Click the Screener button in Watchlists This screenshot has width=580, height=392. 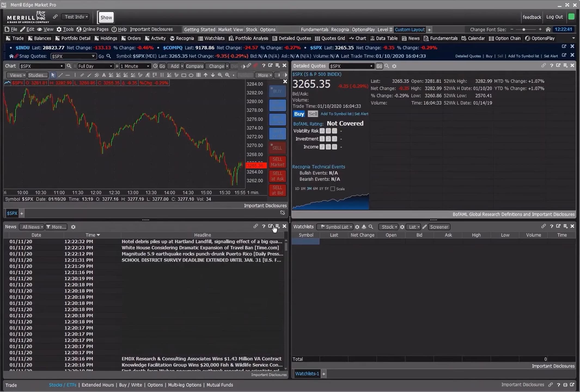pos(439,227)
